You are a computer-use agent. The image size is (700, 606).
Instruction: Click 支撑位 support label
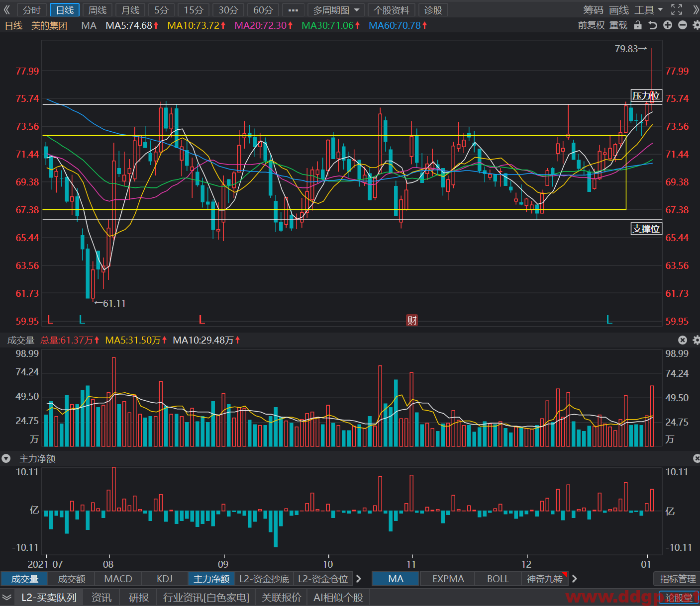pyautogui.click(x=646, y=229)
